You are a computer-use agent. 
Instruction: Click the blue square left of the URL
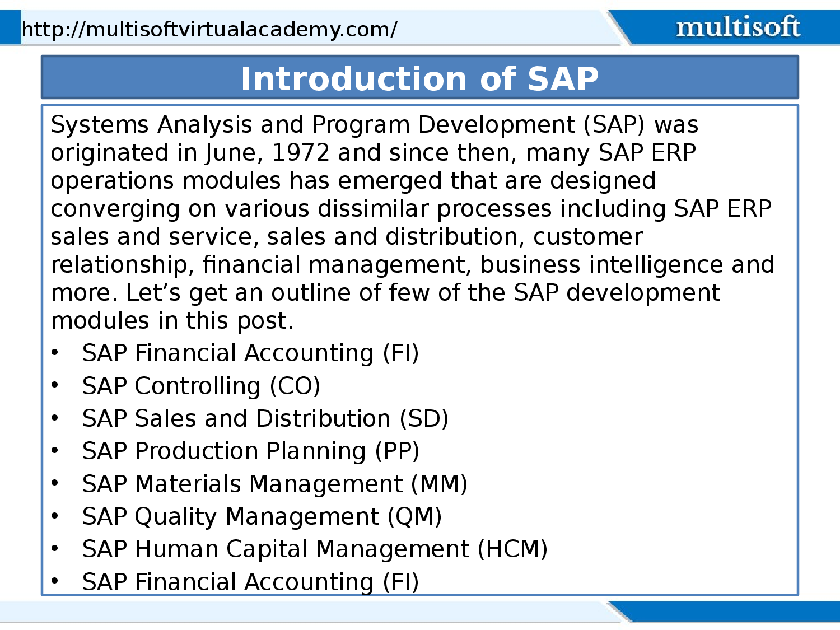pyautogui.click(x=10, y=28)
